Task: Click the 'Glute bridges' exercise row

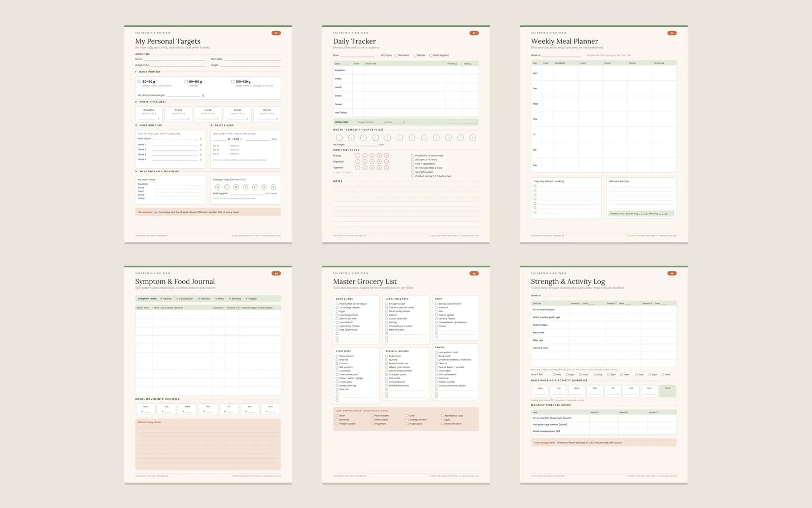Action: coord(604,325)
